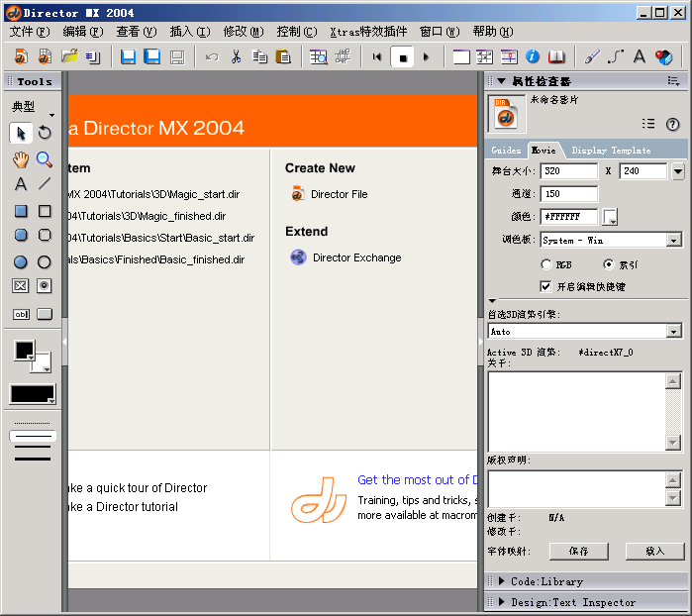Select the 索引 radio button
The width and height of the screenshot is (692, 616).
[x=608, y=264]
